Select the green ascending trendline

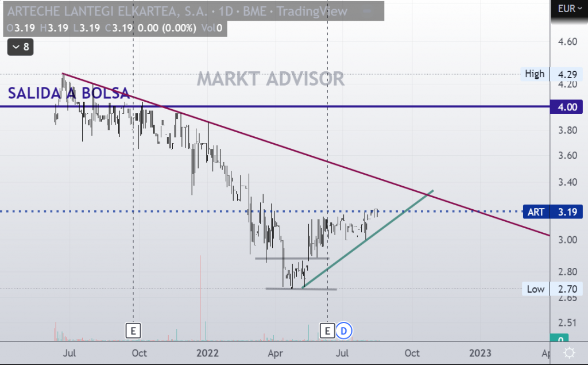pos(367,239)
